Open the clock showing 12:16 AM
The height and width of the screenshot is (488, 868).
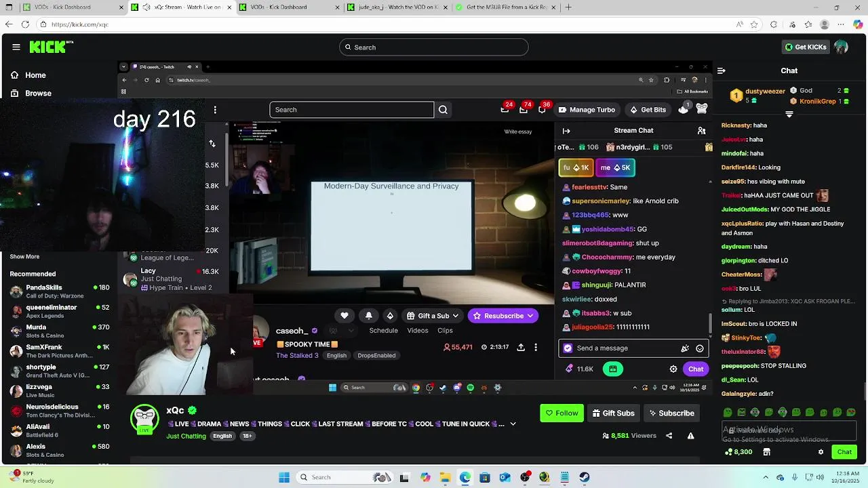coord(844,477)
